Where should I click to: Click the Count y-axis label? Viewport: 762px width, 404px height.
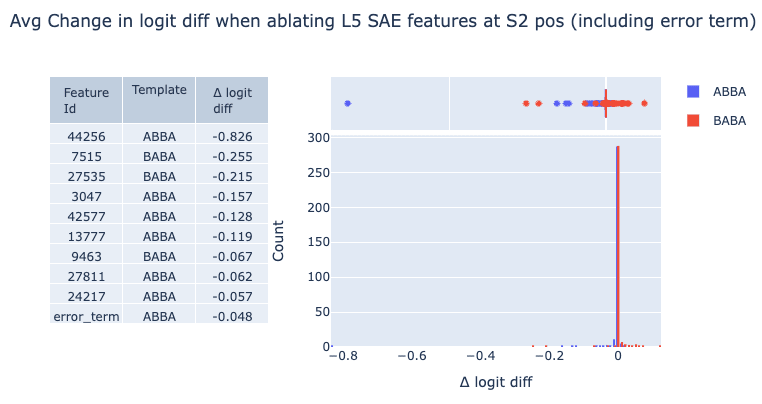point(279,241)
